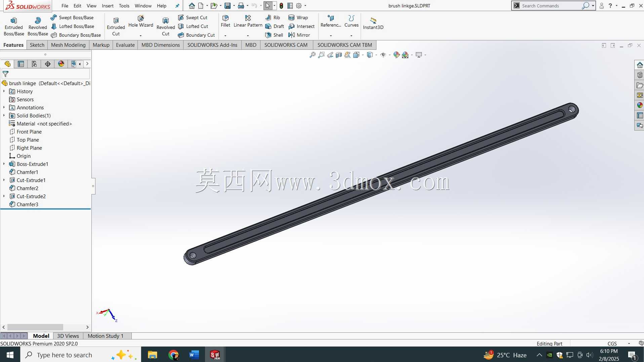The height and width of the screenshot is (362, 644).
Task: Choose Lofted Boss/Base feature
Action: tap(72, 26)
